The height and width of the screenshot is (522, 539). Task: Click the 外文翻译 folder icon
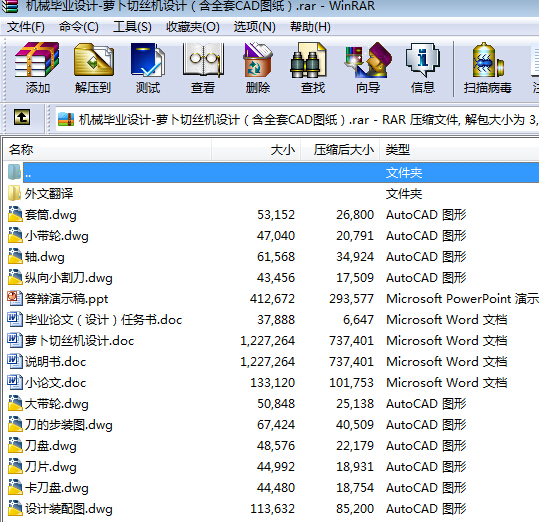(x=14, y=193)
